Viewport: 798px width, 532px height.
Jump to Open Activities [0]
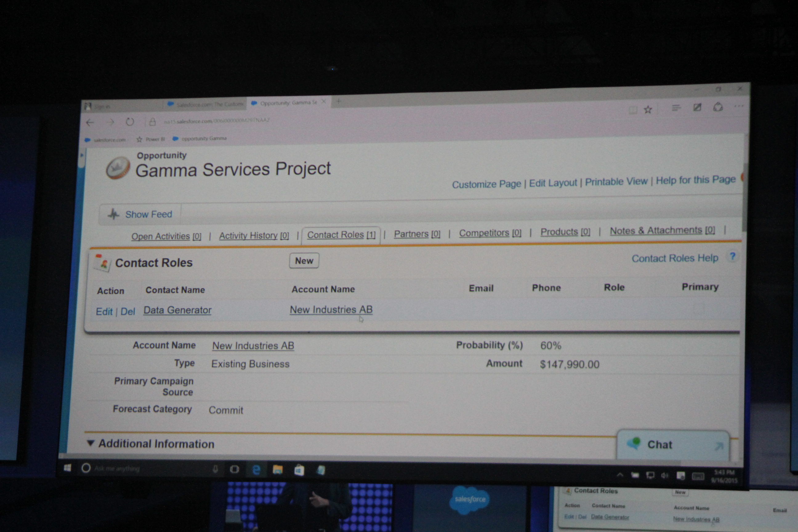coord(166,236)
